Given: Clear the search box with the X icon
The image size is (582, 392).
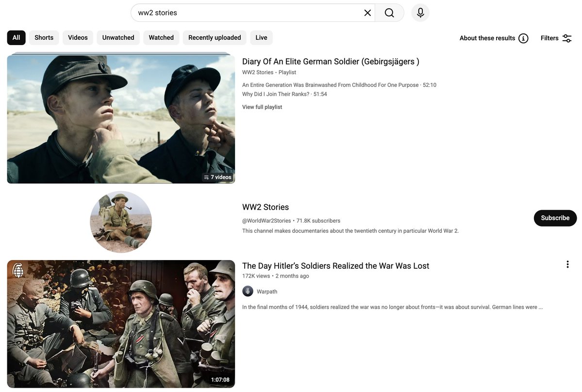Looking at the screenshot, I should tap(367, 13).
